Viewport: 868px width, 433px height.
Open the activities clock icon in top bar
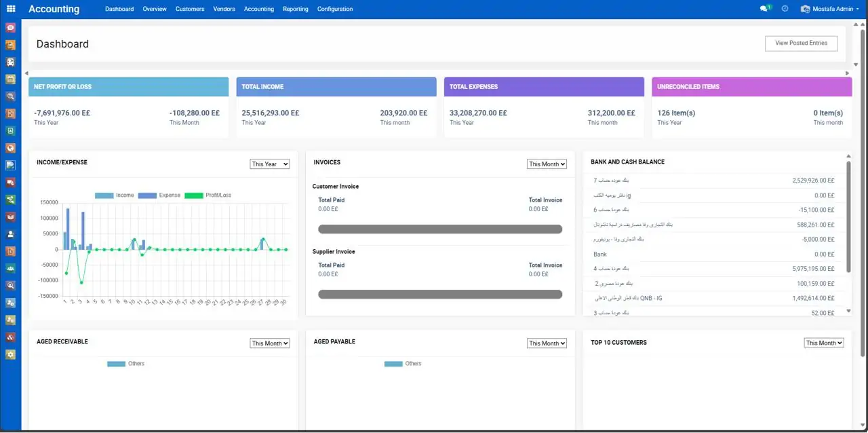(x=785, y=8)
